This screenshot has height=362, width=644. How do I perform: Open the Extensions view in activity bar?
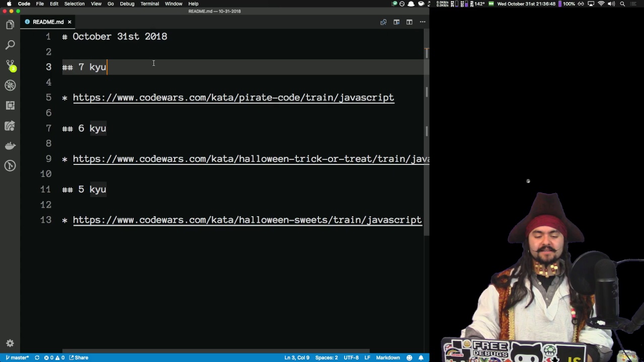(10, 106)
